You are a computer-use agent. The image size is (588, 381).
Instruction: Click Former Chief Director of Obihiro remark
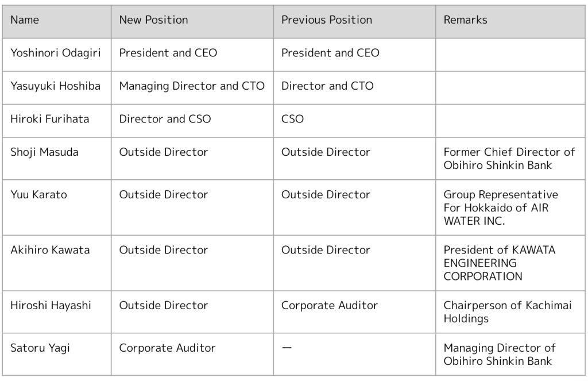click(x=510, y=159)
